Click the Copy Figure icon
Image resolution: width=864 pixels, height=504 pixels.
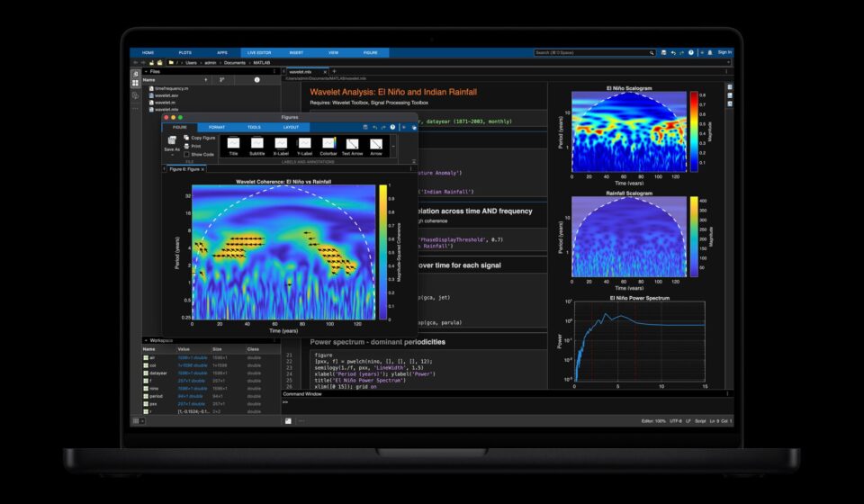pyautogui.click(x=187, y=138)
